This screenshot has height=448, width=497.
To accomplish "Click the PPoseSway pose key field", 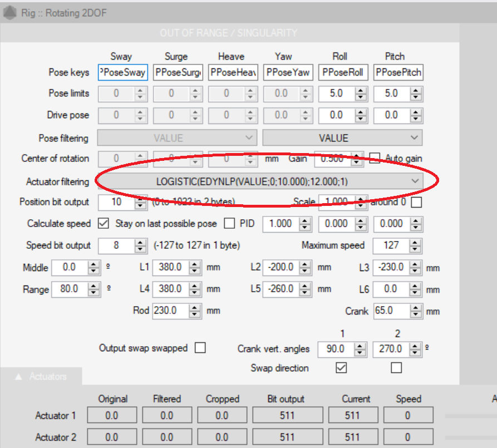I will point(122,72).
